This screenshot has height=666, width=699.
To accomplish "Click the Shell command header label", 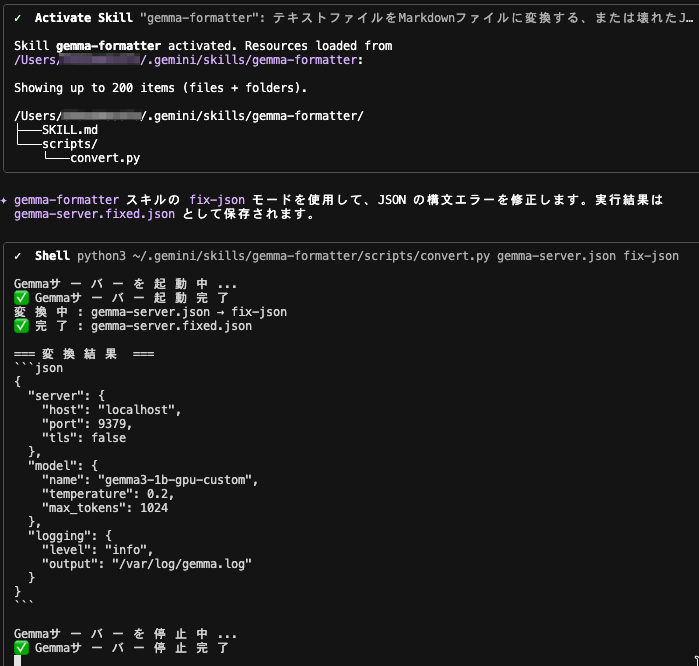I will click(x=52, y=256).
